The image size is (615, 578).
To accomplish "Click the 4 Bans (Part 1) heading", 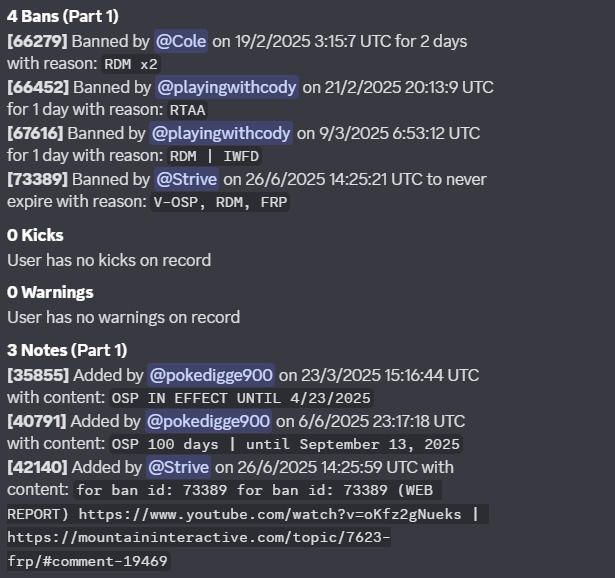I will pos(63,16).
